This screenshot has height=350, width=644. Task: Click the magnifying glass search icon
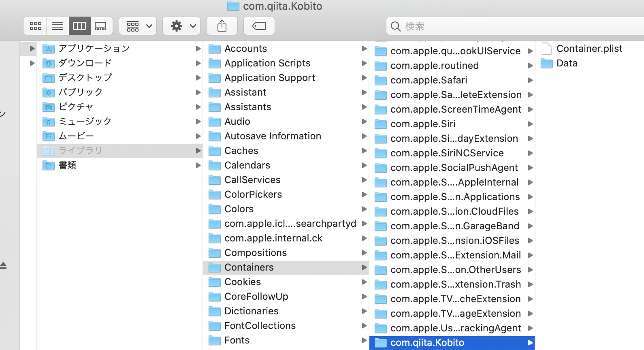396,26
